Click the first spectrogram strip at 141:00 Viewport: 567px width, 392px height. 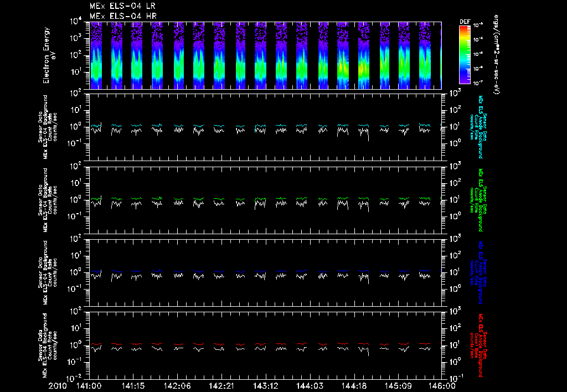tap(96, 55)
